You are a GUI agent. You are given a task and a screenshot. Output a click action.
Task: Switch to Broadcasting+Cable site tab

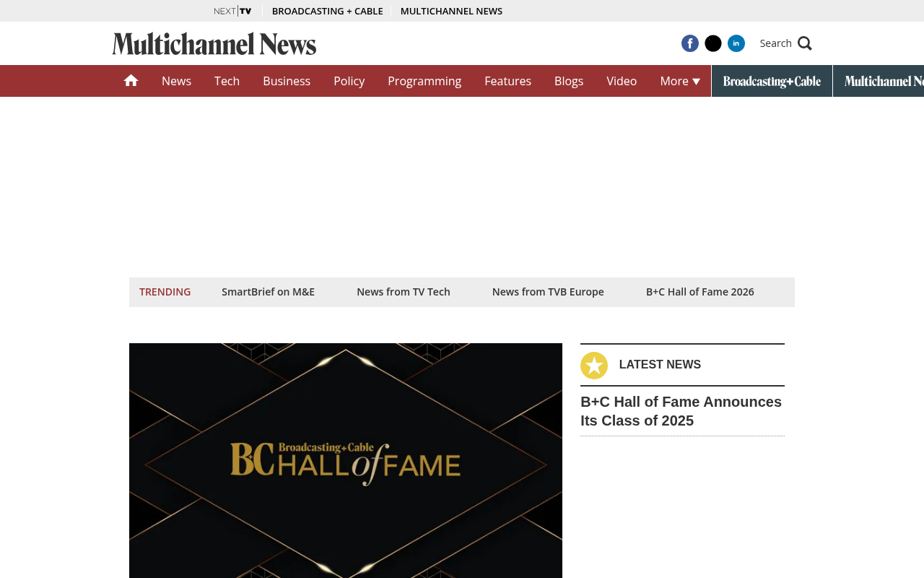(772, 81)
